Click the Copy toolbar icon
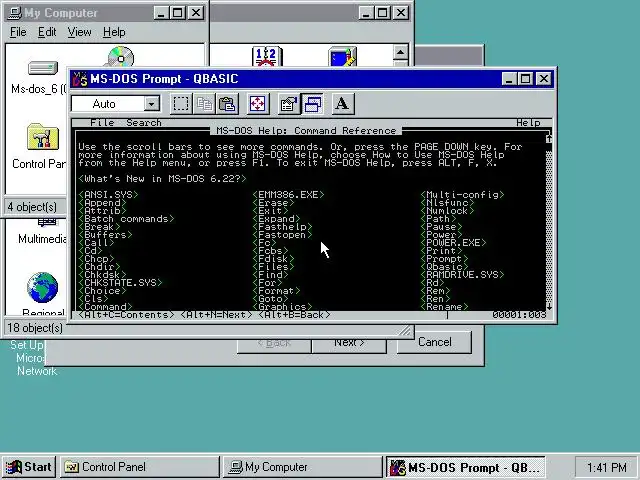640x480 pixels. tap(204, 104)
